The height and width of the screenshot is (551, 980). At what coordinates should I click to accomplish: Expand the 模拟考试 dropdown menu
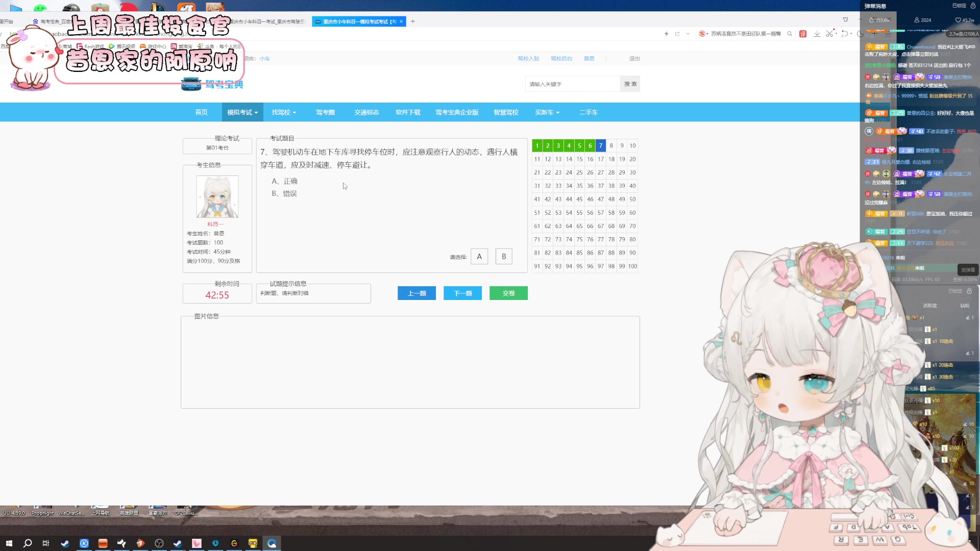242,112
